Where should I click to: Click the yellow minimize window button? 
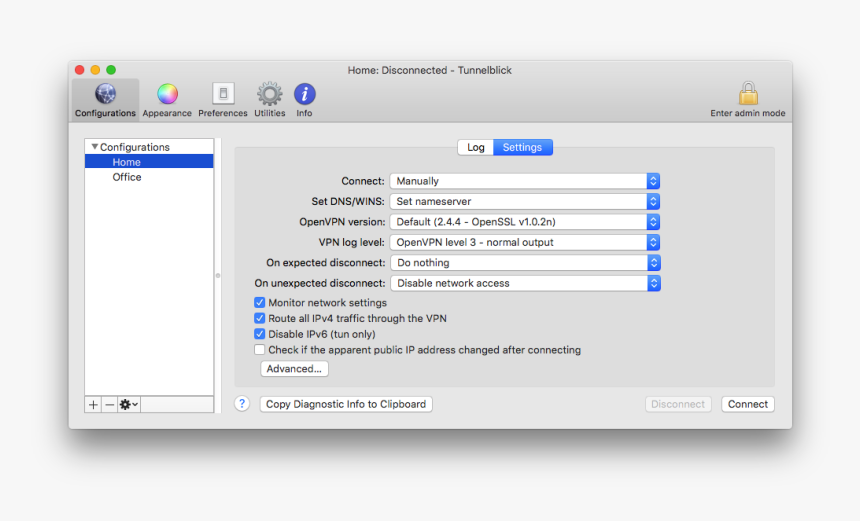click(95, 70)
